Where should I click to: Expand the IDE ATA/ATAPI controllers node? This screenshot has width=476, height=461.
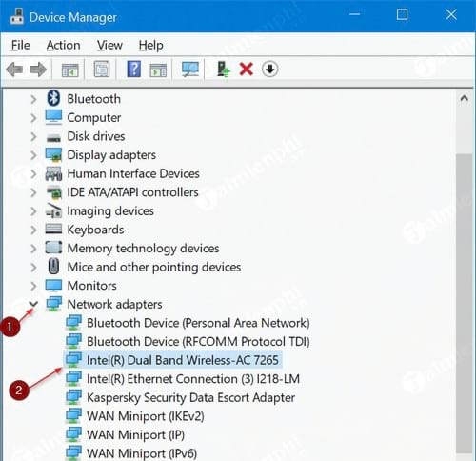coord(33,192)
